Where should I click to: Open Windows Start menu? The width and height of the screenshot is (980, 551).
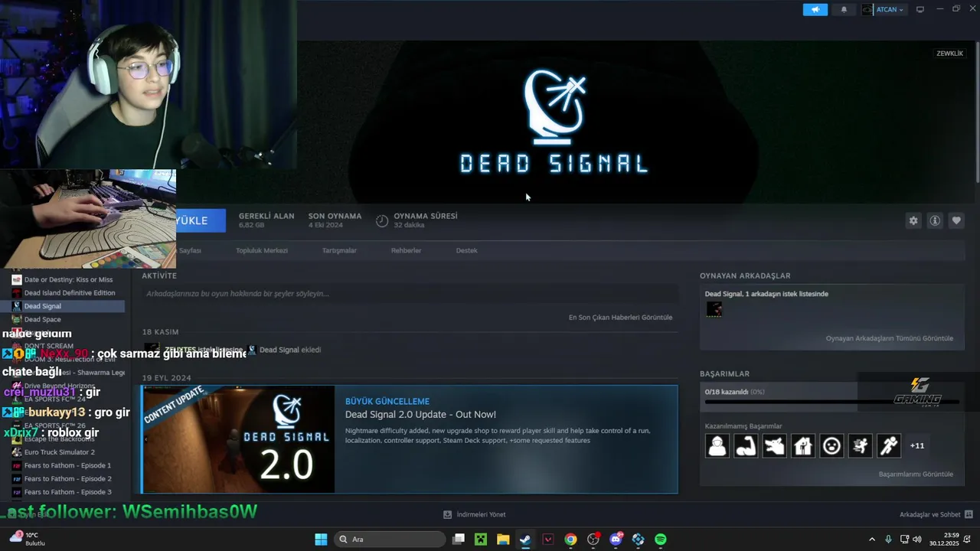pos(321,539)
